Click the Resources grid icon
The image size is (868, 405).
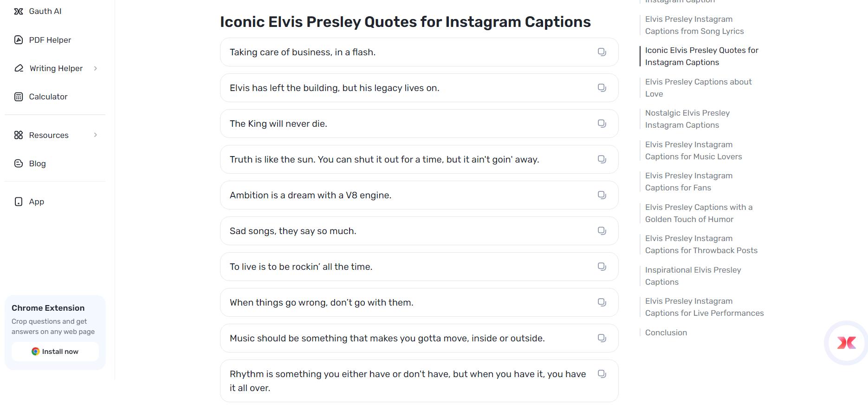[x=18, y=135]
